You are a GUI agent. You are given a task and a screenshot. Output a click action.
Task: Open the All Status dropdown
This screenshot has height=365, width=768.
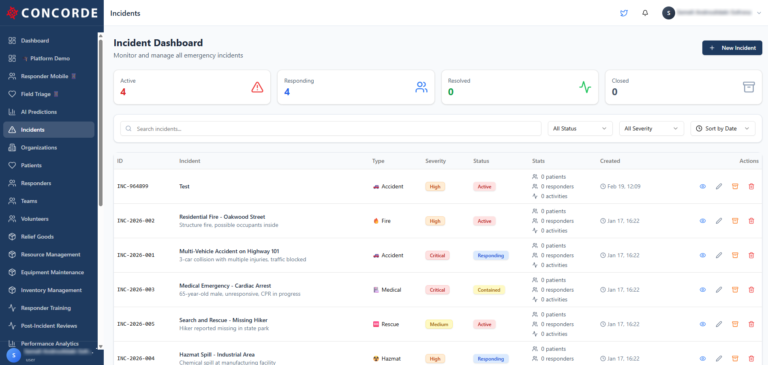point(580,129)
